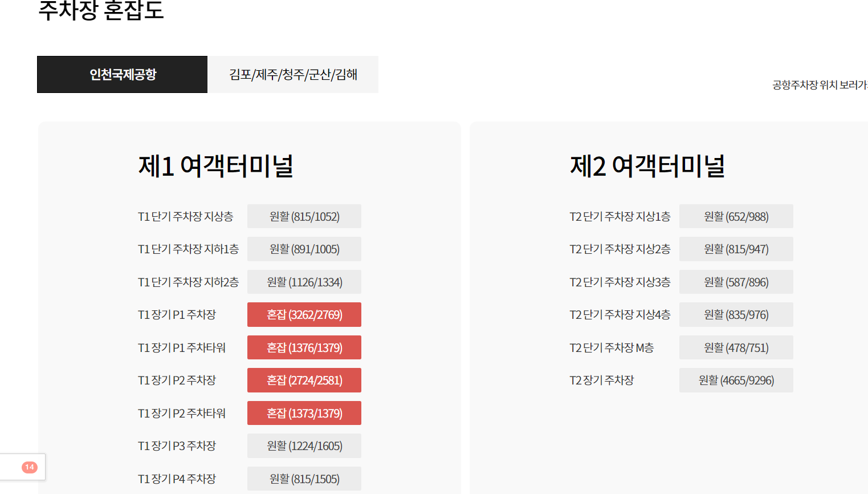Click the 주차장 혼잡도 page title
The image size is (868, 494).
(x=101, y=10)
